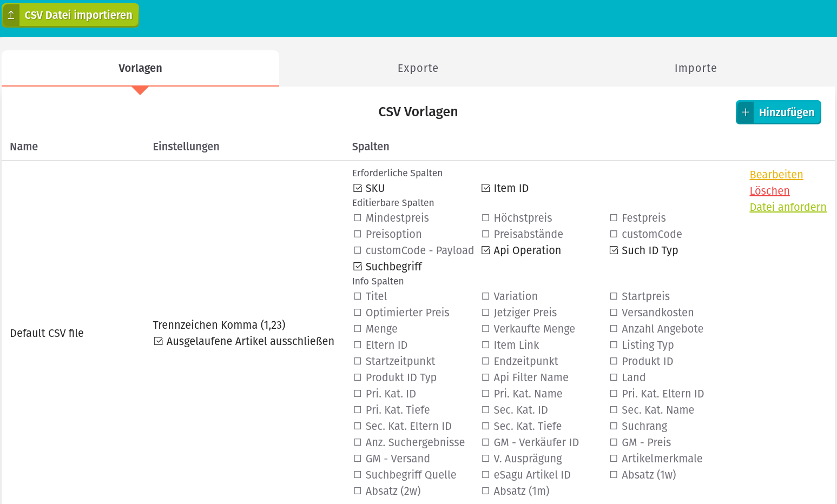Image resolution: width=837 pixels, height=504 pixels.
Task: Check the eSagu Artikel ID checkbox
Action: pos(486,475)
